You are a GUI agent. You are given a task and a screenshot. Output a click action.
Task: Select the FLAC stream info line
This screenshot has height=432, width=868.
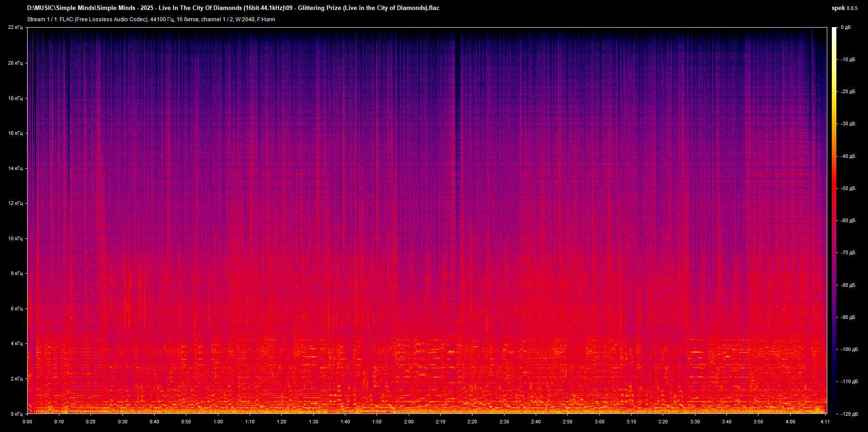(x=151, y=19)
